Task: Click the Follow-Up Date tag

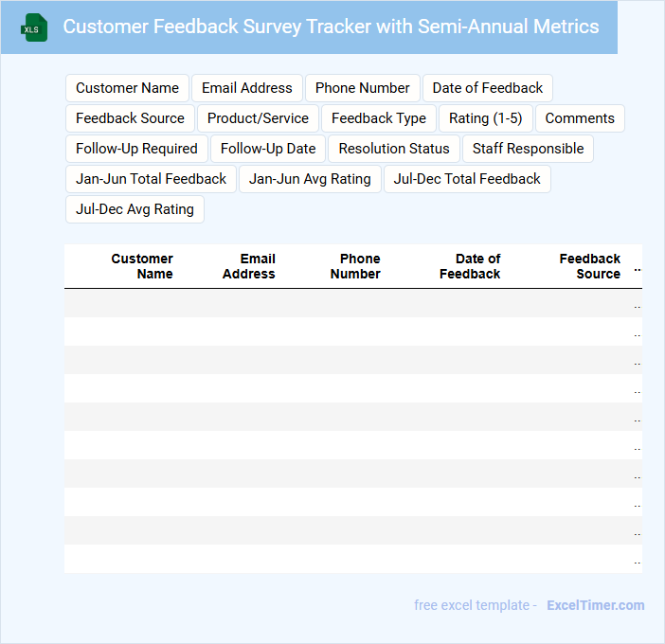Action: [268, 149]
